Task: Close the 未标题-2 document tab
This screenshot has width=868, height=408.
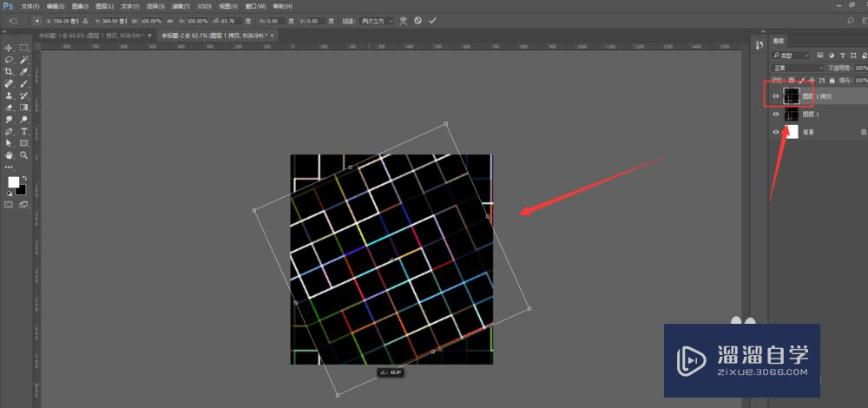Action: tap(273, 35)
